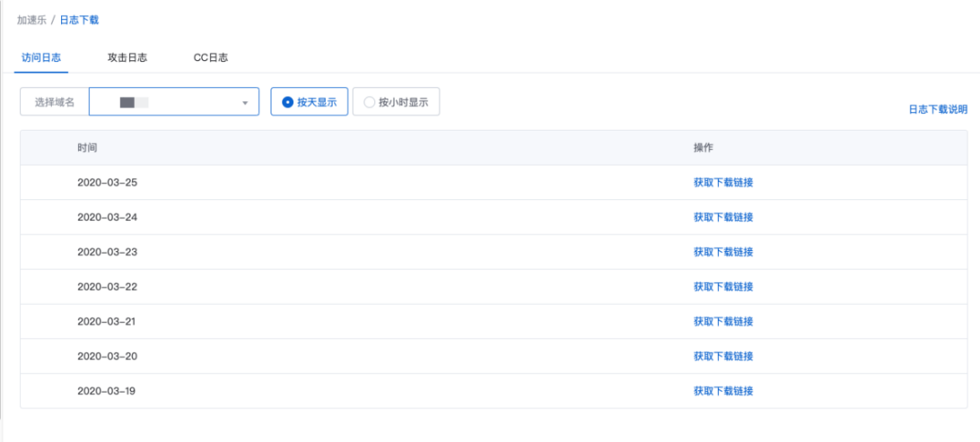
Task: Get download link for 2020-03-22
Action: pyautogui.click(x=723, y=287)
